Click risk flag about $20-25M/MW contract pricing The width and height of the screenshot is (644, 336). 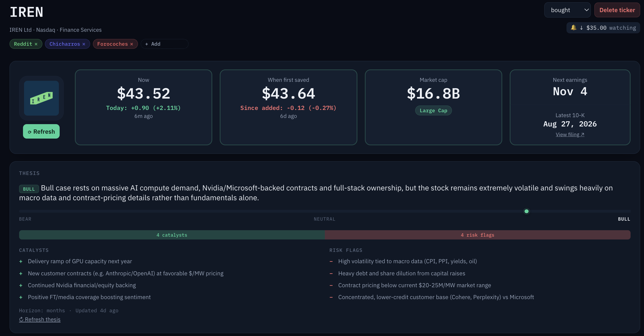pyautogui.click(x=414, y=285)
